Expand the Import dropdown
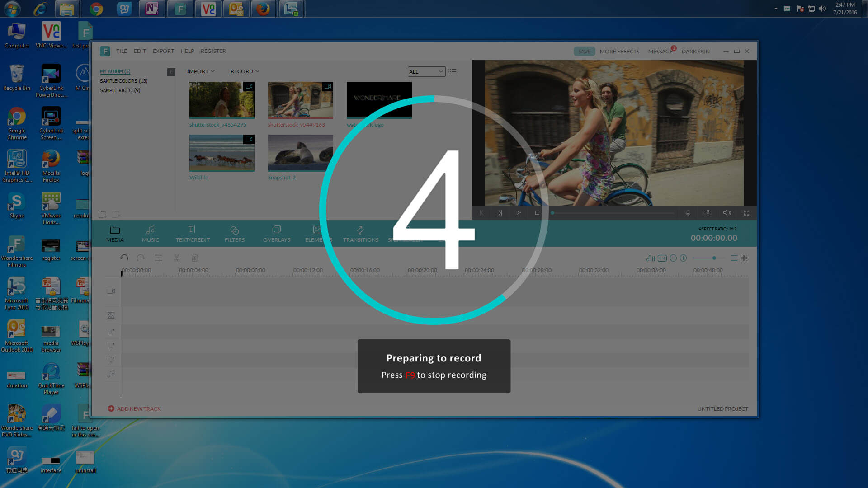 pos(201,71)
